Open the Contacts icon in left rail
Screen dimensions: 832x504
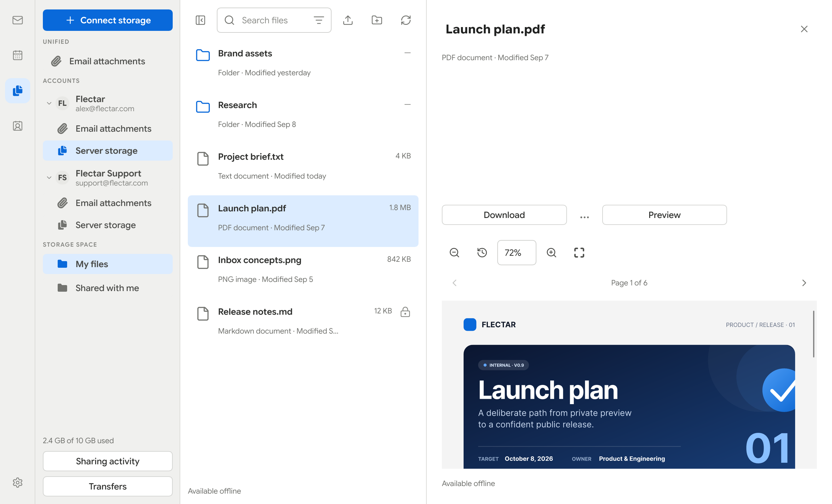tap(18, 126)
